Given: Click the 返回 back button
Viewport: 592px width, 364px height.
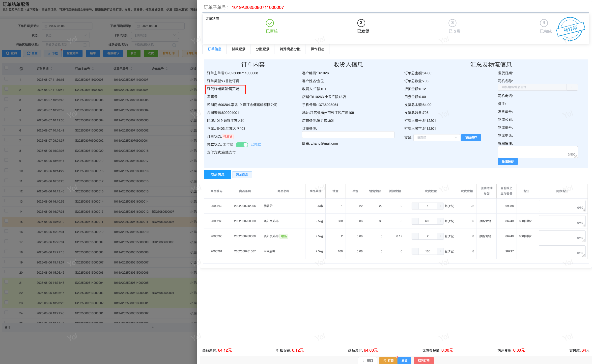Looking at the screenshot, I should (367, 361).
